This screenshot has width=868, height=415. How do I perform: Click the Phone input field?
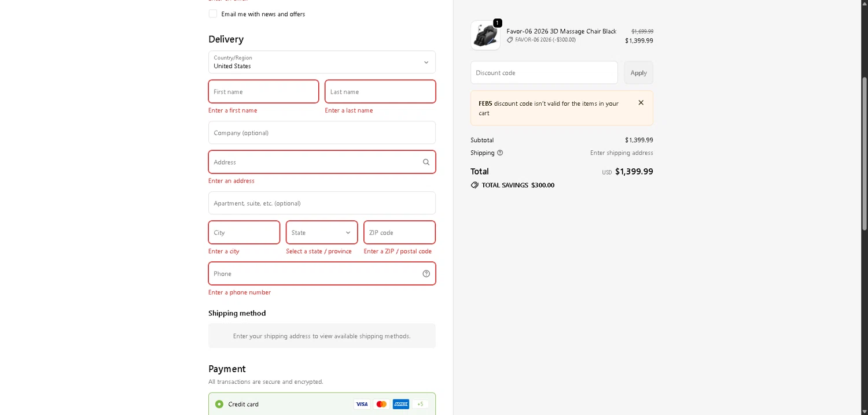[x=322, y=273]
